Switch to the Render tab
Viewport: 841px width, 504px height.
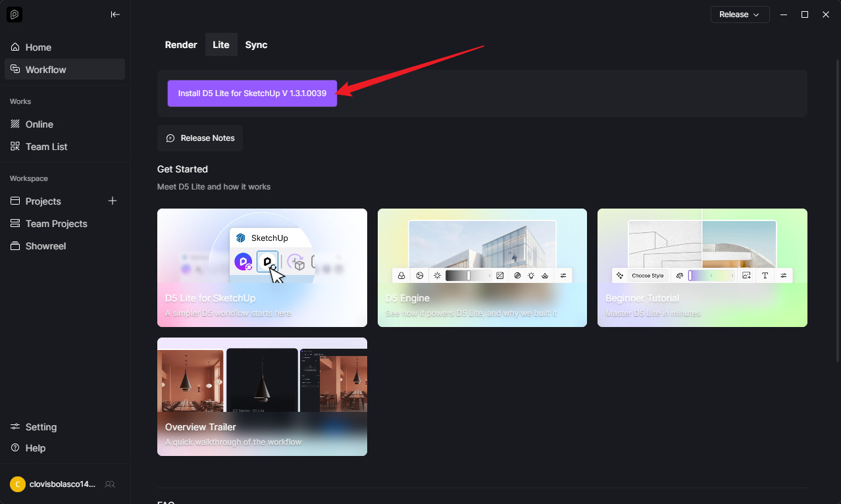(181, 45)
